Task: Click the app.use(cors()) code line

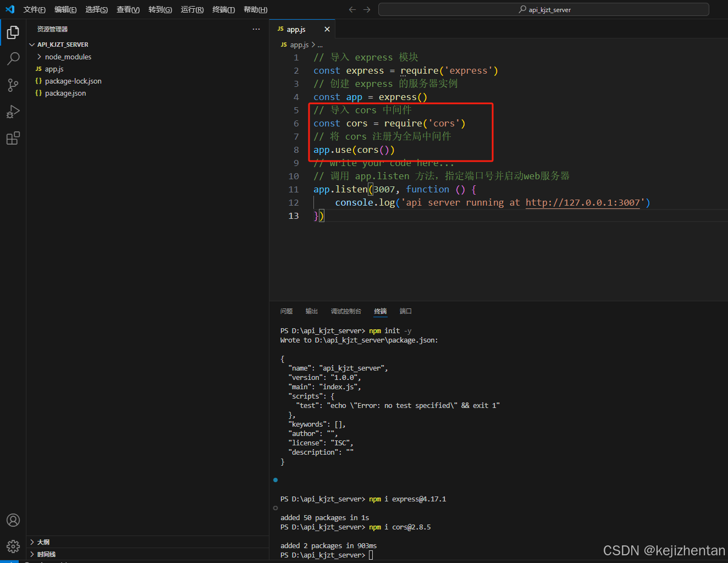Action: (x=354, y=150)
